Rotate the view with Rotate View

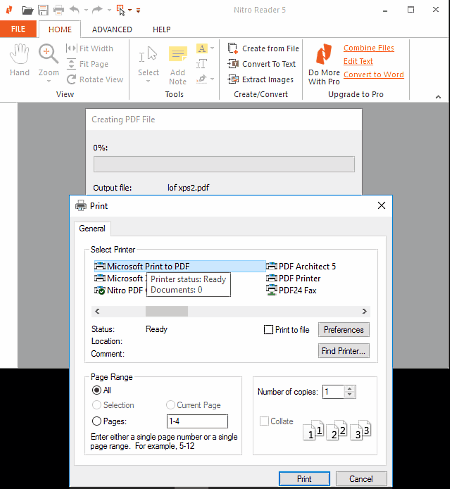pos(95,79)
